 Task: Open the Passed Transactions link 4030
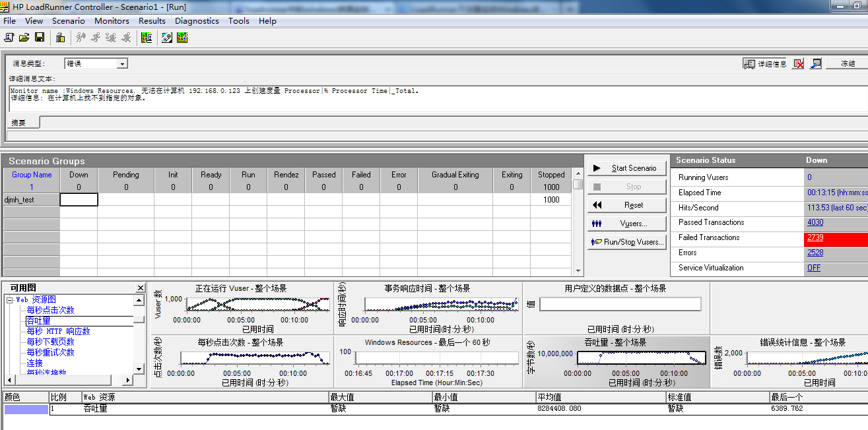pyautogui.click(x=815, y=222)
